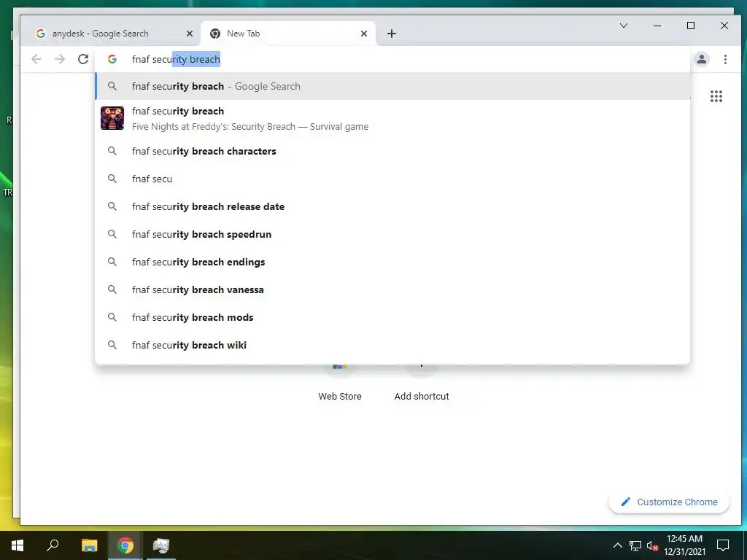
Task: Click search icon beside 'wiki' suggestion
Action: pos(112,344)
